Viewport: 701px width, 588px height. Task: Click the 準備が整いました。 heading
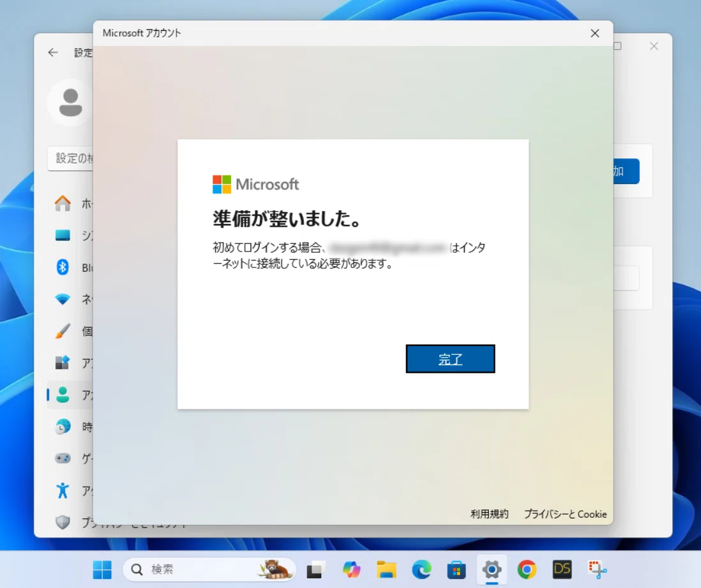[x=287, y=219]
